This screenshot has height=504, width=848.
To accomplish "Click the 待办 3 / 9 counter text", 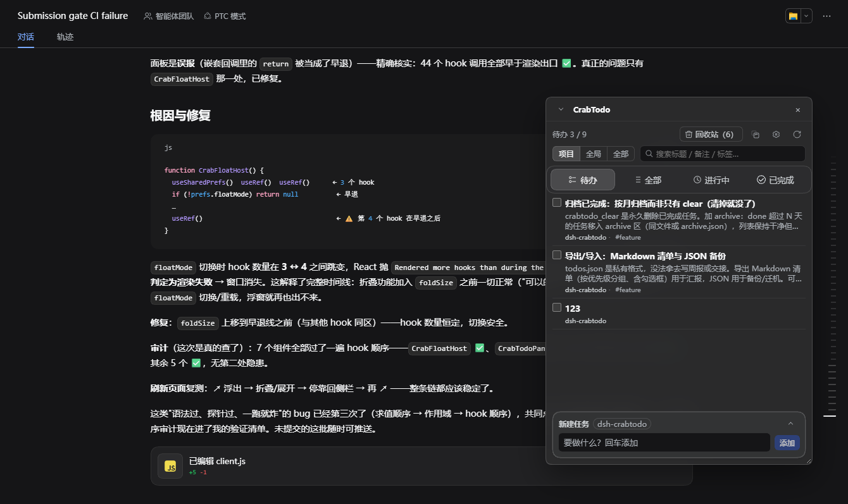I will point(570,134).
